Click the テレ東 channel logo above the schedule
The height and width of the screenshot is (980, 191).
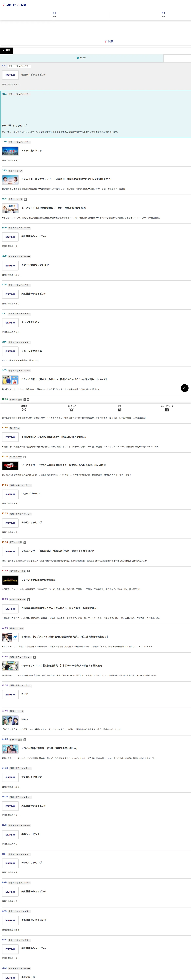tap(109, 41)
